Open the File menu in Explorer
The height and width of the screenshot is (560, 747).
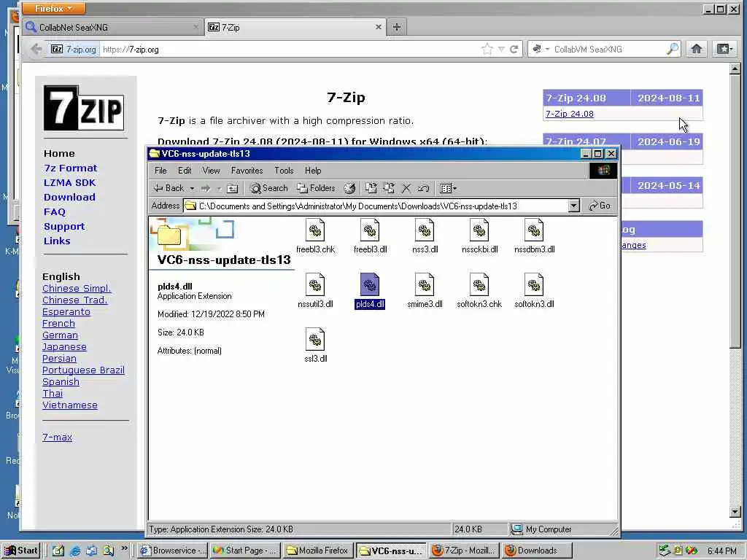pyautogui.click(x=160, y=171)
